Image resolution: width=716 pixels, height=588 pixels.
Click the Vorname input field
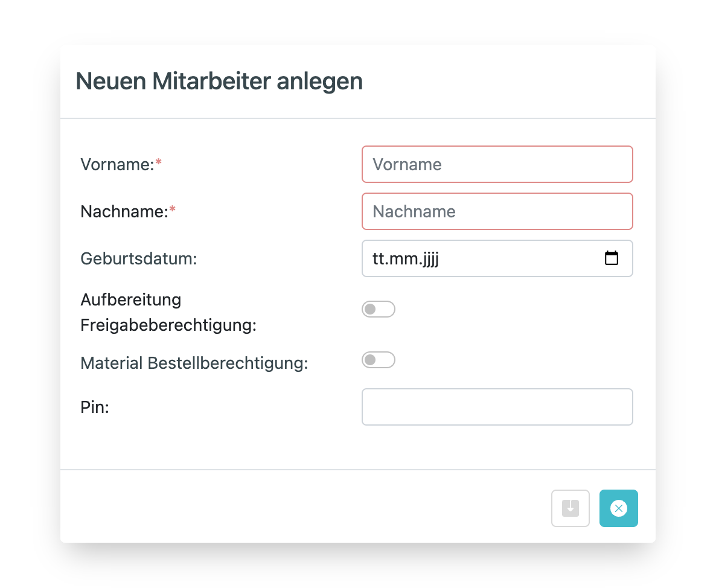point(497,164)
